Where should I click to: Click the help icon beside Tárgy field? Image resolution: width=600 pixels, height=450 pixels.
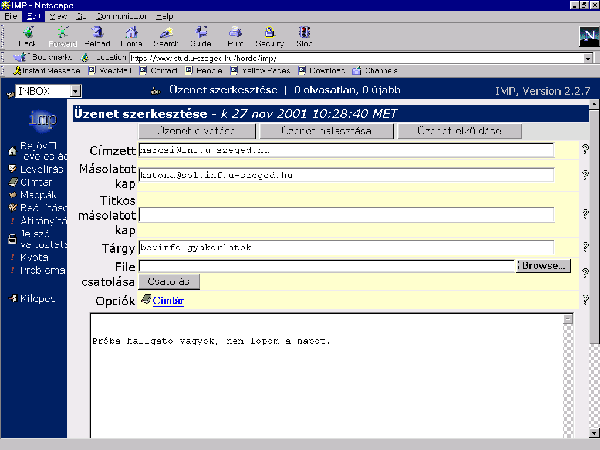(x=585, y=248)
